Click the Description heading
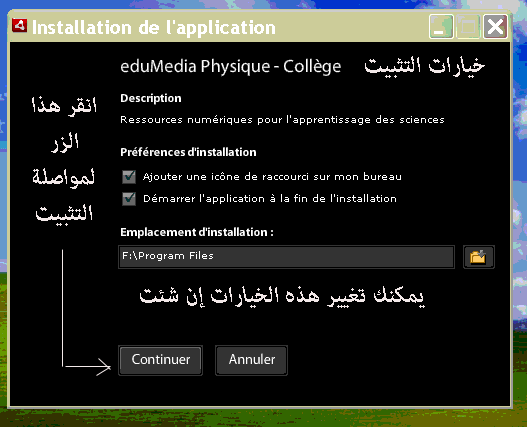 tap(151, 98)
